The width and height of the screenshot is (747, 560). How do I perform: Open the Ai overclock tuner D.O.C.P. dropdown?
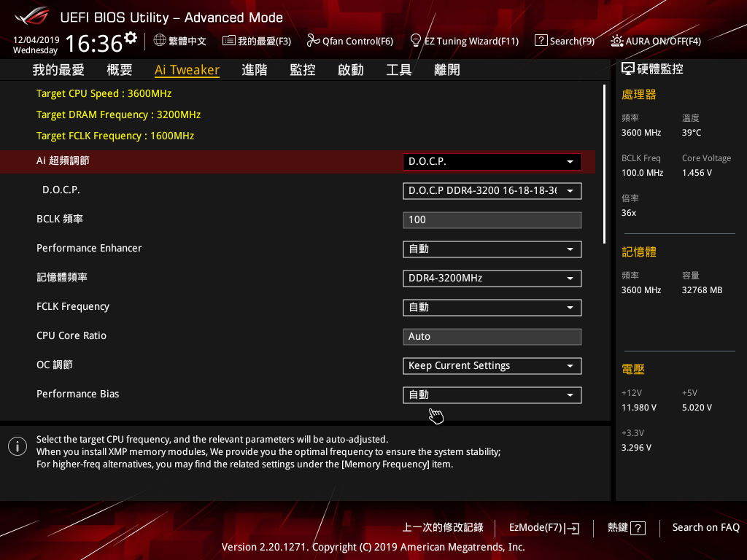492,162
